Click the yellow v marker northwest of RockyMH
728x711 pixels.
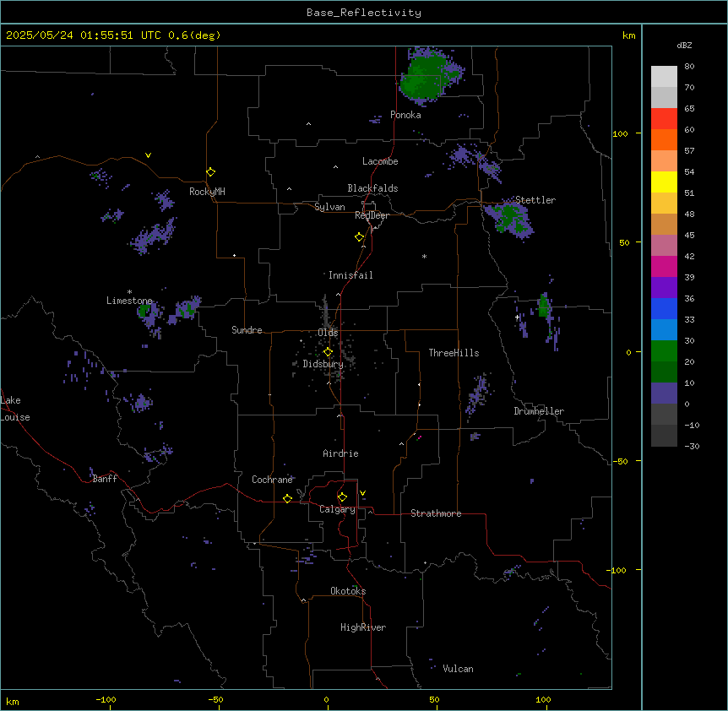tap(148, 155)
